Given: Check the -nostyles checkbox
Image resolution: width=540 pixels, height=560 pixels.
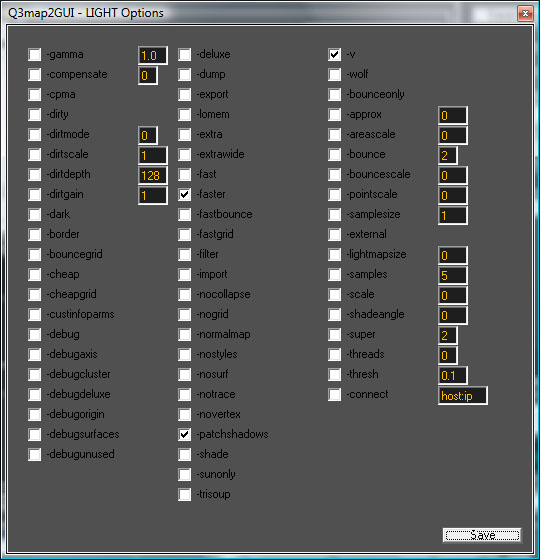Looking at the screenshot, I should tap(185, 355).
